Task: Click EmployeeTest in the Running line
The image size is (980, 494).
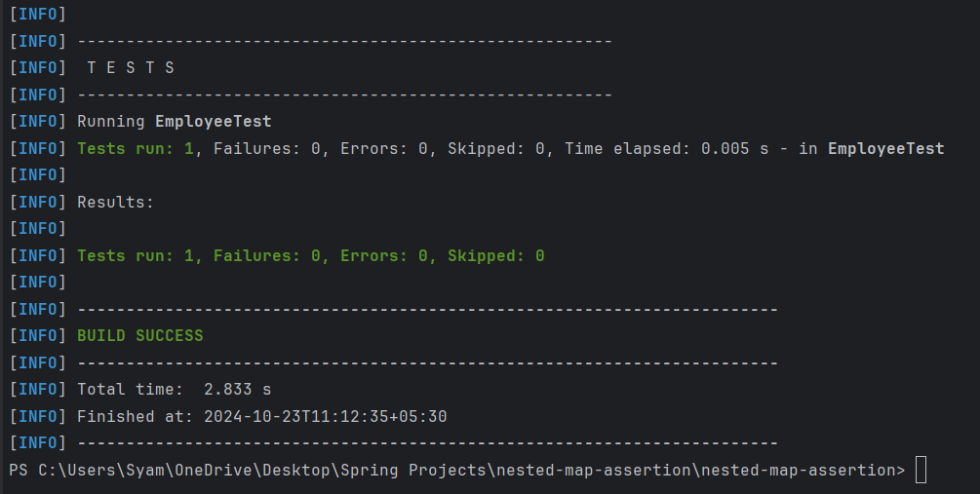Action: click(x=214, y=122)
